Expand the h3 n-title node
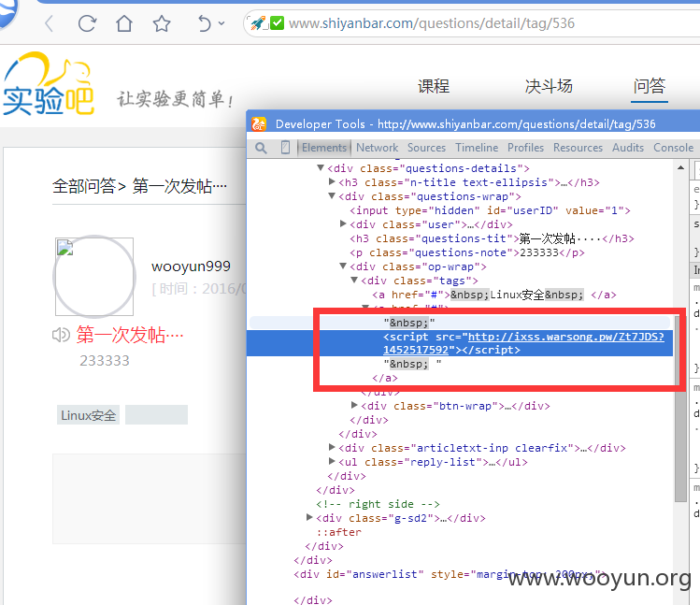The image size is (700, 605). pos(332,181)
